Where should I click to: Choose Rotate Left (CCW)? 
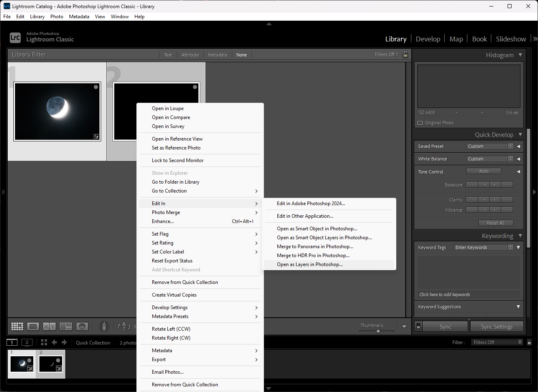pyautogui.click(x=200, y=329)
